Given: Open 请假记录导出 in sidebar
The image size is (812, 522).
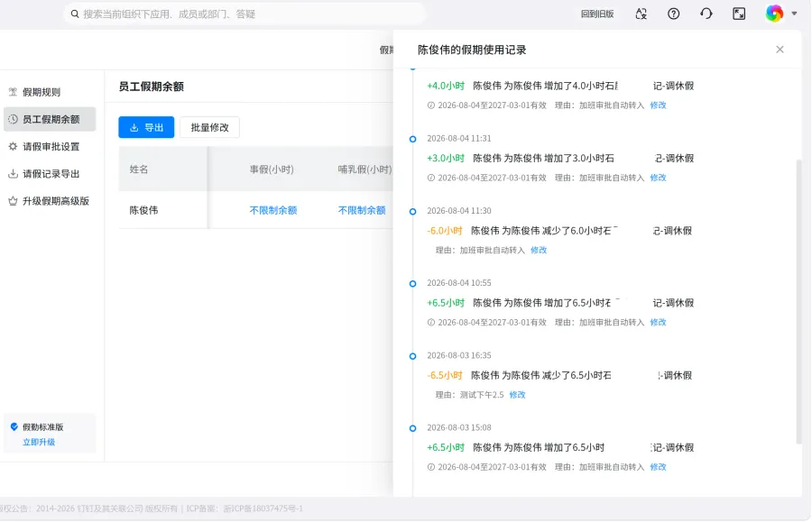Looking at the screenshot, I should click(50, 174).
